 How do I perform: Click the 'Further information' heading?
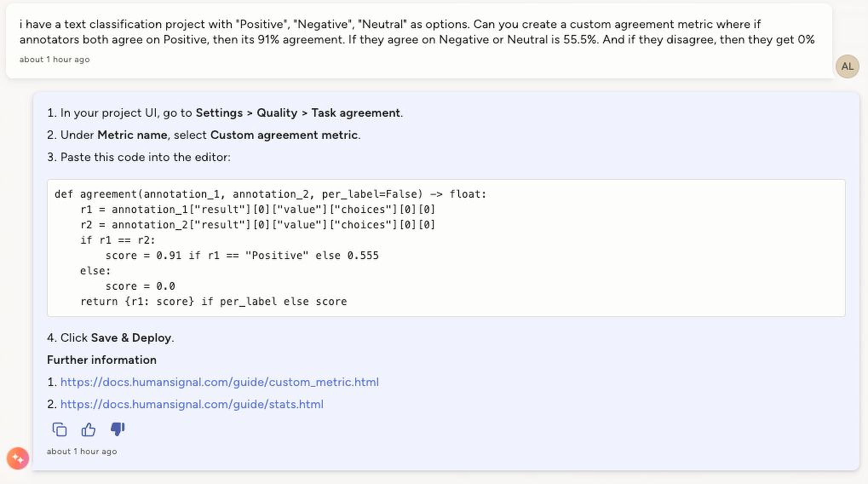(101, 360)
